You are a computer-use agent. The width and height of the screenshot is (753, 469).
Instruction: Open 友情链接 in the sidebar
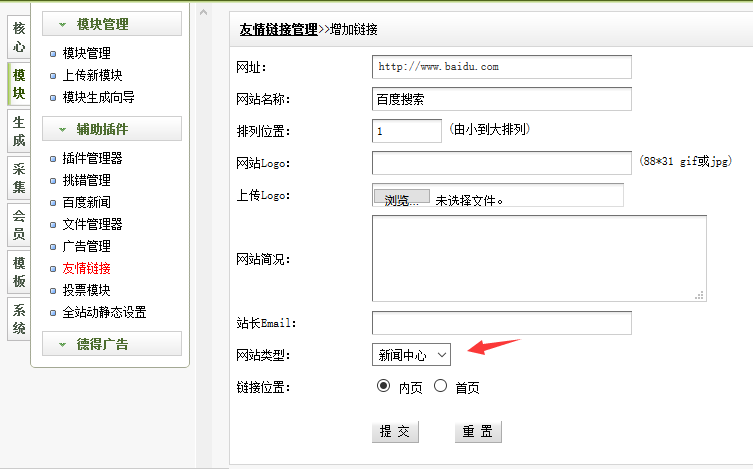coord(86,268)
